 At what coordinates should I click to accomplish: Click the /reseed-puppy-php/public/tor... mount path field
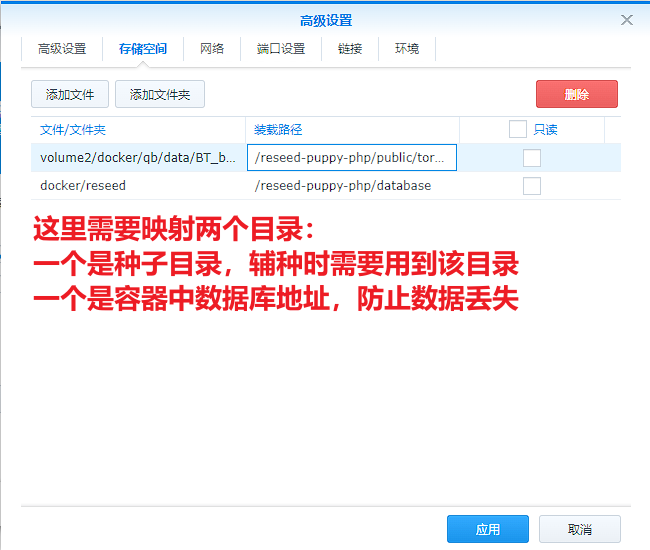(352, 158)
